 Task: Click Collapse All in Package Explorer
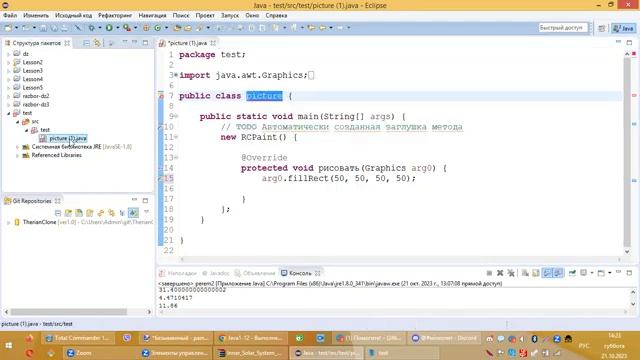[87, 43]
